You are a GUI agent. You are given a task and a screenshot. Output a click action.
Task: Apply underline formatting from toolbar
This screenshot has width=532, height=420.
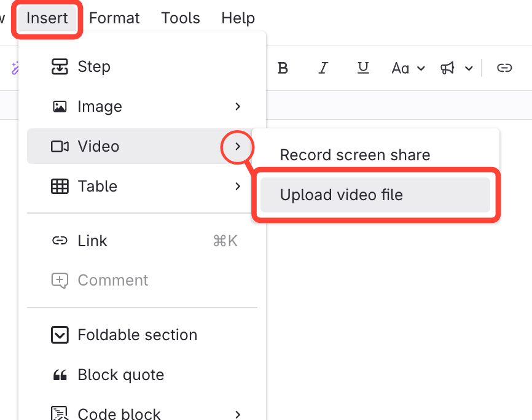coord(363,68)
